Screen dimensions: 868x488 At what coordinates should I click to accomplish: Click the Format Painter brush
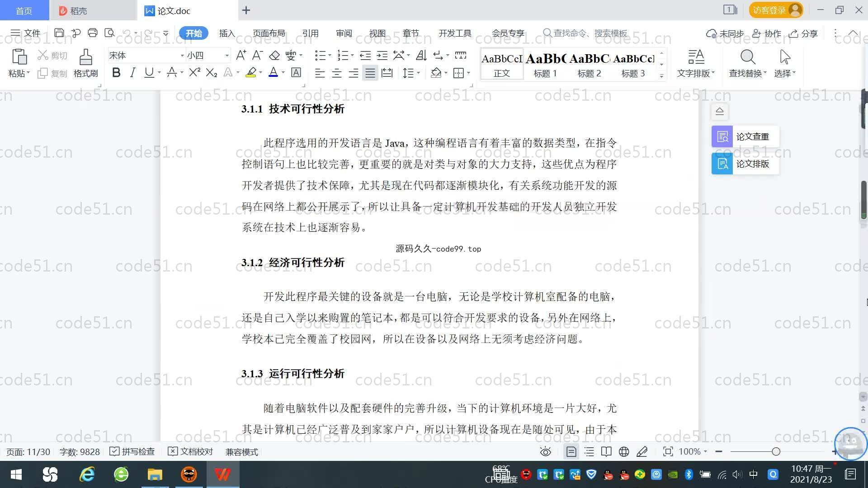coord(85,57)
